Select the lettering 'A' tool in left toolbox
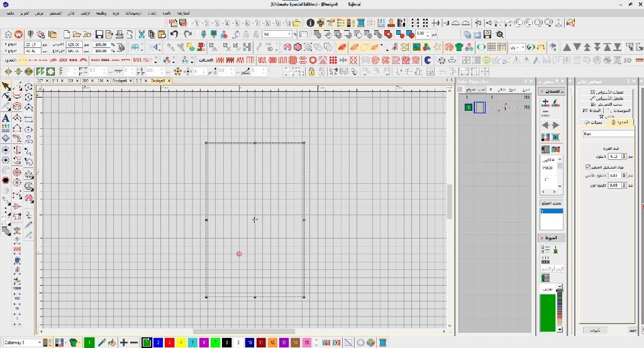644x348 pixels. 6,118
